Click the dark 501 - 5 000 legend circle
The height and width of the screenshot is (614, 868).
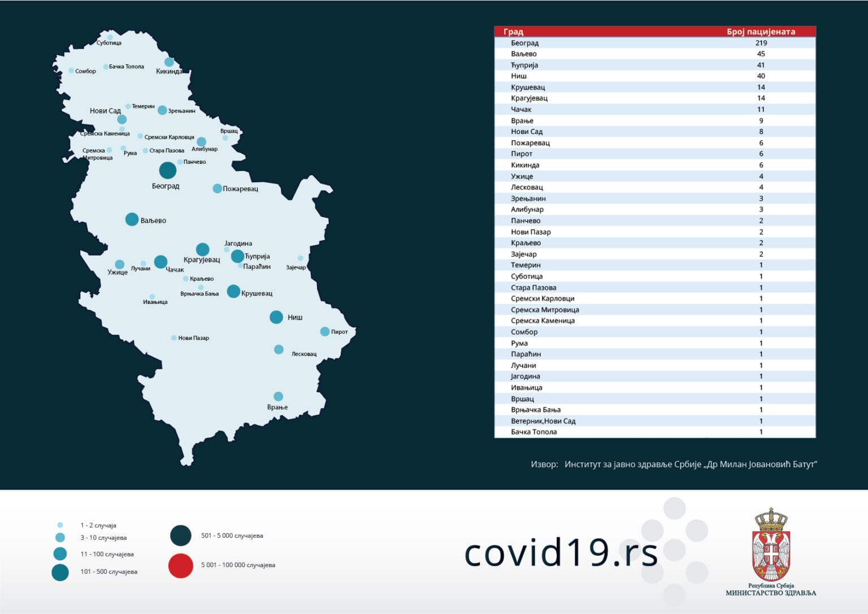[181, 535]
